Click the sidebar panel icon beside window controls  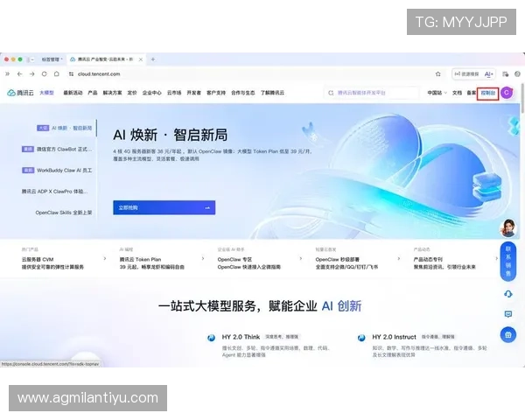[x=31, y=59]
